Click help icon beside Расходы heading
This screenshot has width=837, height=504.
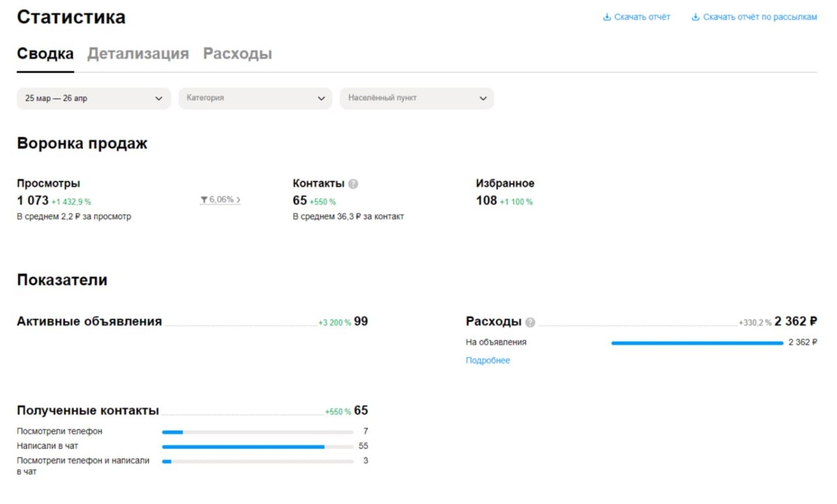click(x=530, y=322)
